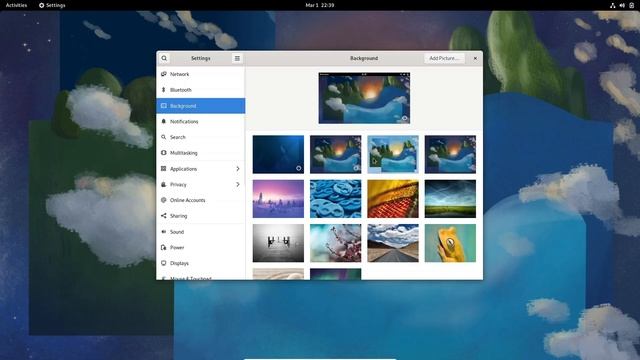
Task: Click the Power icon in sidebar
Action: click(164, 247)
